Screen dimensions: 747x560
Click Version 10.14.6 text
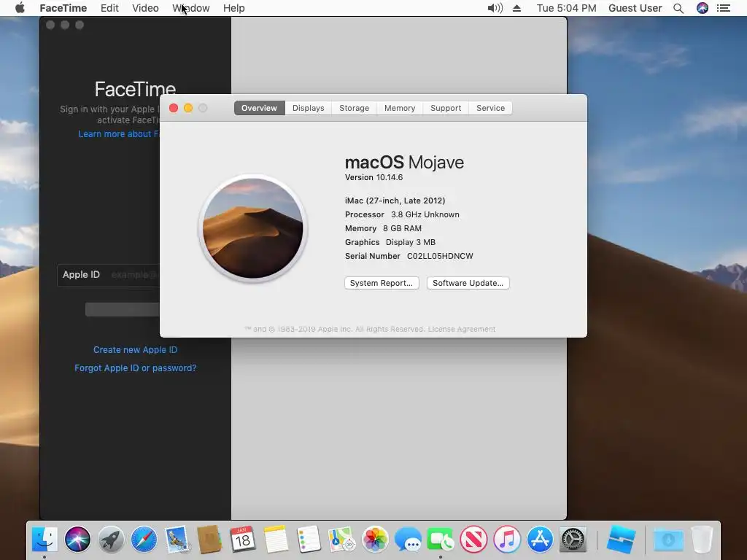point(373,177)
